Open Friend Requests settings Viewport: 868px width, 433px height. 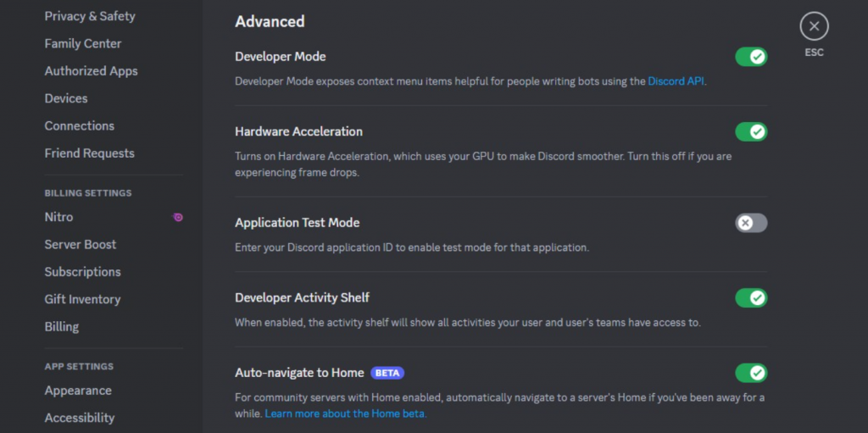tap(90, 153)
